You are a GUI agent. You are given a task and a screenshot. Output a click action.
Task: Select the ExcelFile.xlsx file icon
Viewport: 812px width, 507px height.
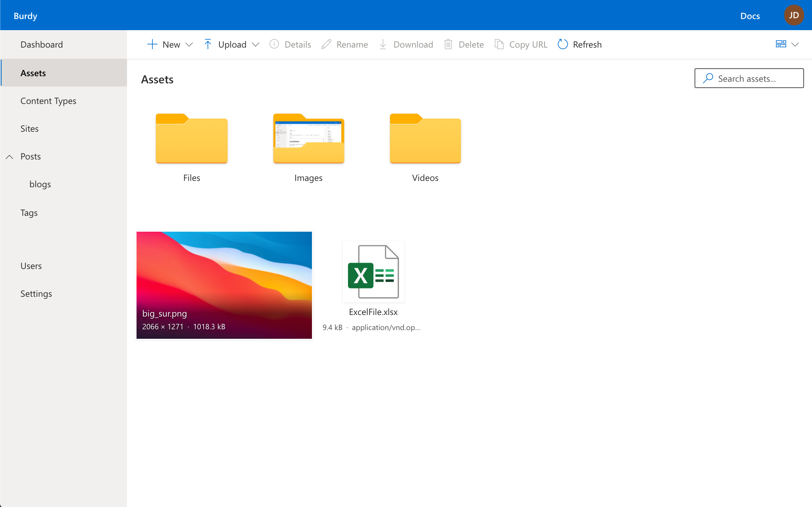pos(373,272)
